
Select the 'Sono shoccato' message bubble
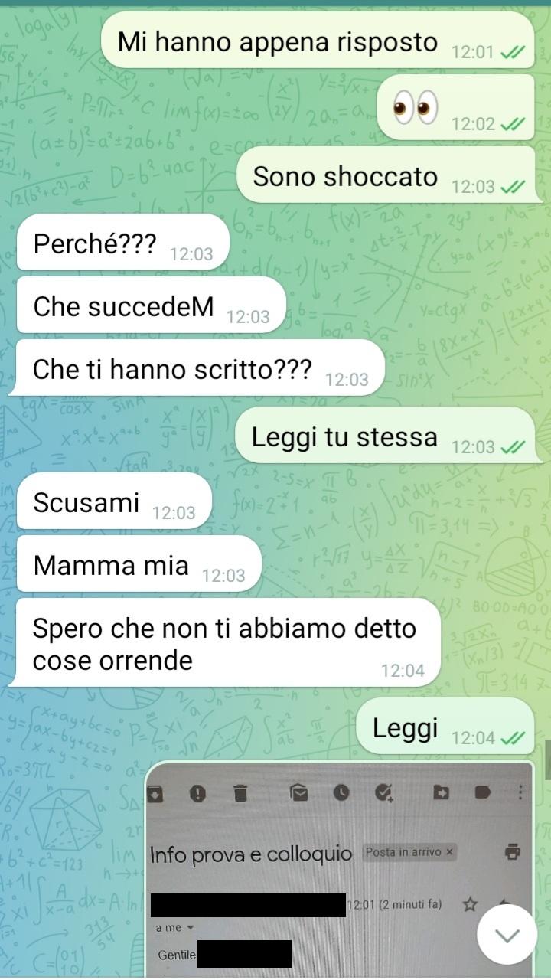[385, 176]
